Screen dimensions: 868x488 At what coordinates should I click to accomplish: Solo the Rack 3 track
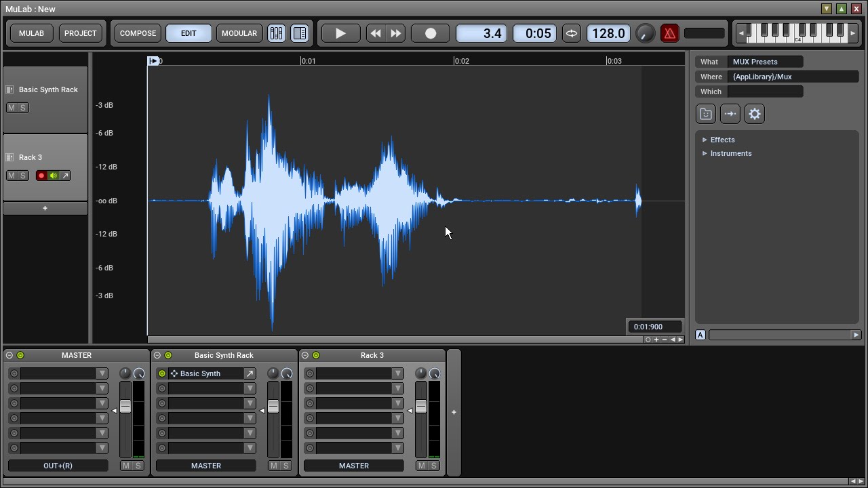point(23,176)
